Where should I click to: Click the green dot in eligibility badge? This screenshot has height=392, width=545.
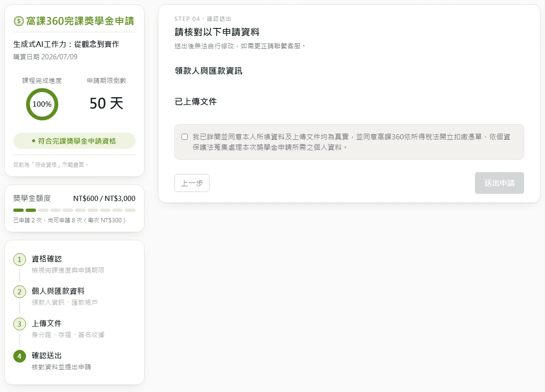33,141
